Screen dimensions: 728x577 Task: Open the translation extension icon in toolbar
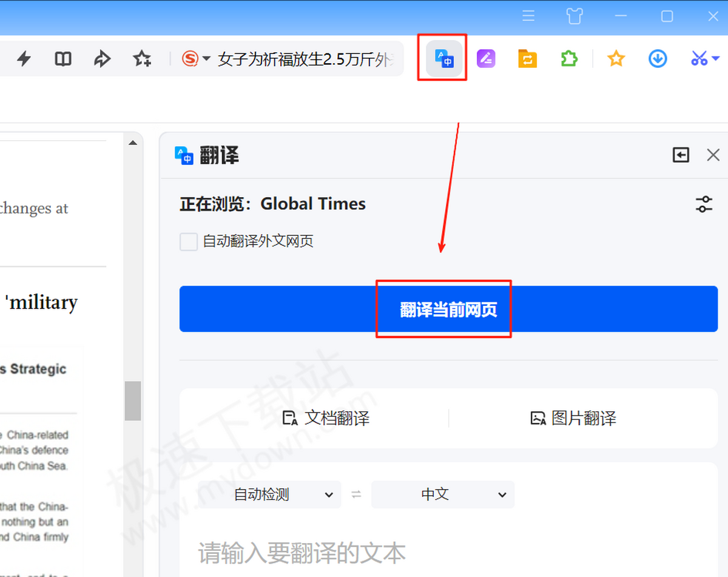click(442, 58)
